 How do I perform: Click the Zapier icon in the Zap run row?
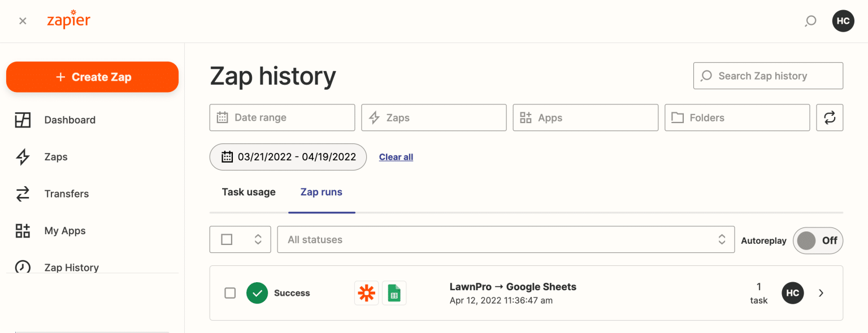[x=366, y=293]
